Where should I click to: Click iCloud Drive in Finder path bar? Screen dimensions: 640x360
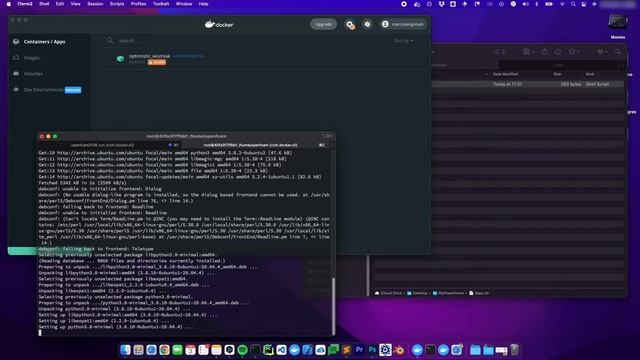[389, 293]
